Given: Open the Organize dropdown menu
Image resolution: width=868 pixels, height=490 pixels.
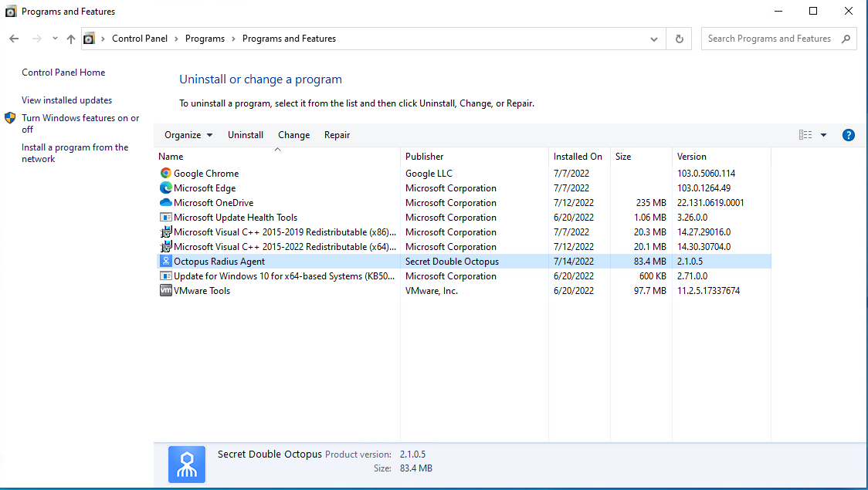Looking at the screenshot, I should [x=188, y=135].
